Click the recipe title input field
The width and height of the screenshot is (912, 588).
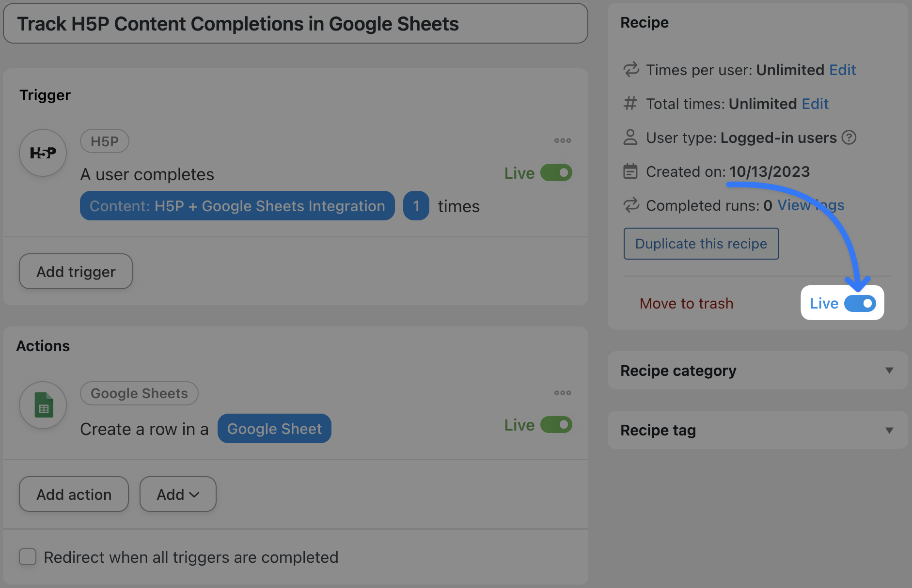pyautogui.click(x=295, y=24)
